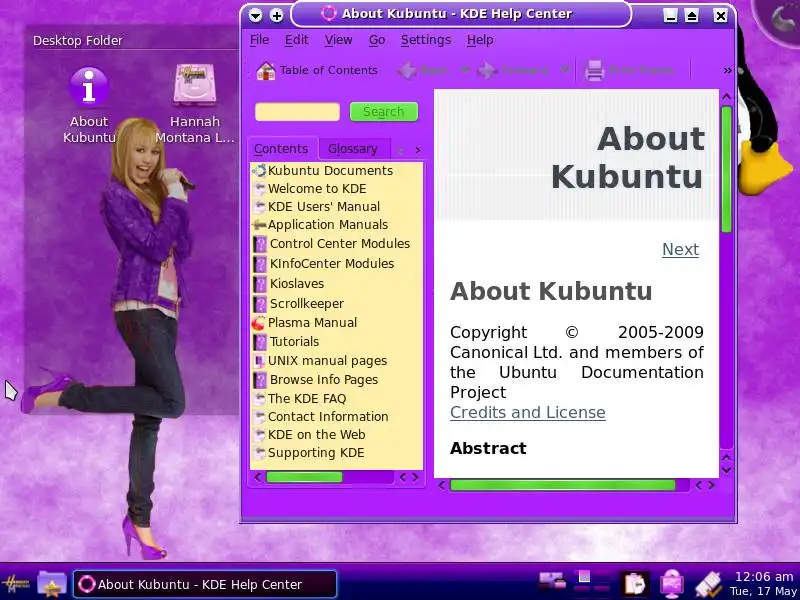Click the Forward arrow toolbar icon
The height and width of the screenshot is (600, 800).
pyautogui.click(x=487, y=70)
